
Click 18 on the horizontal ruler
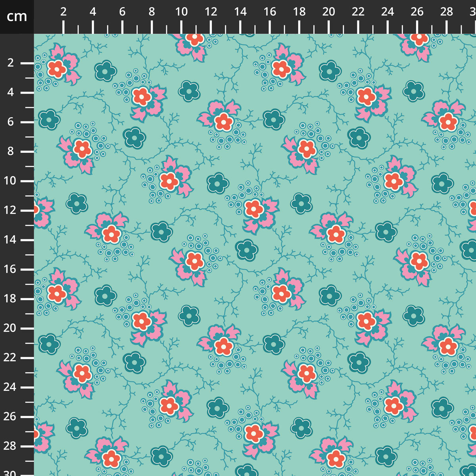299,12
